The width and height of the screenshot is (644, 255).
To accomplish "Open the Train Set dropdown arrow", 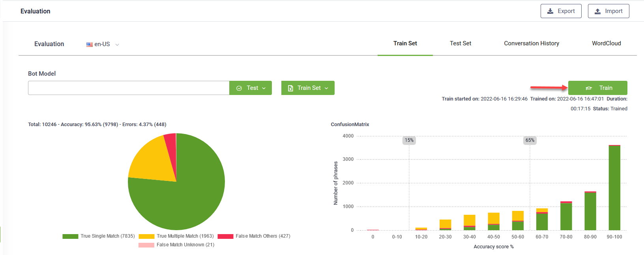I will tap(326, 88).
